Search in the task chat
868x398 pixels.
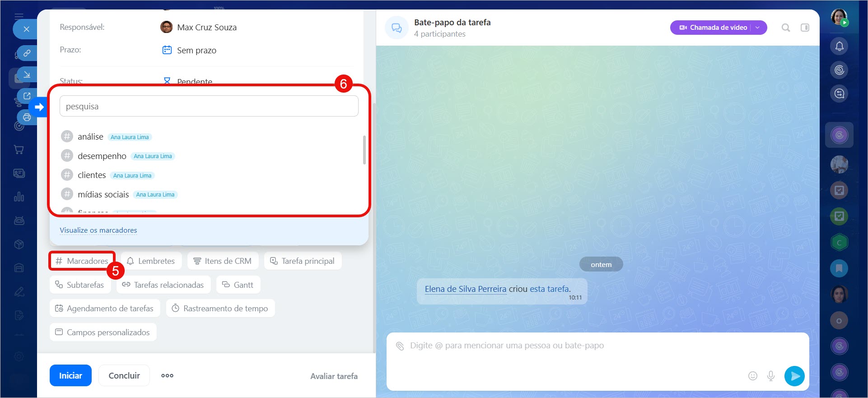(x=786, y=28)
